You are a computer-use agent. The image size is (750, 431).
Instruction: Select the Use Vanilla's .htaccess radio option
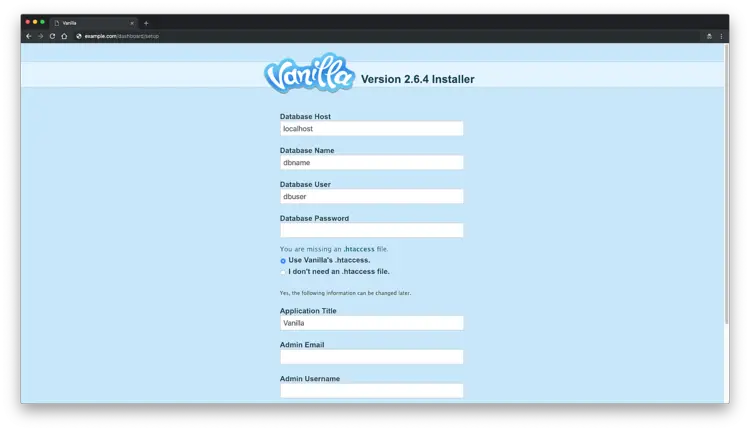283,261
